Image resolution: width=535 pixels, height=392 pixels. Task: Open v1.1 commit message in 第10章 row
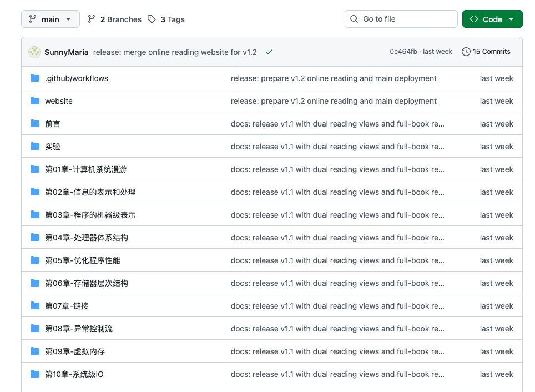pyautogui.click(x=337, y=374)
